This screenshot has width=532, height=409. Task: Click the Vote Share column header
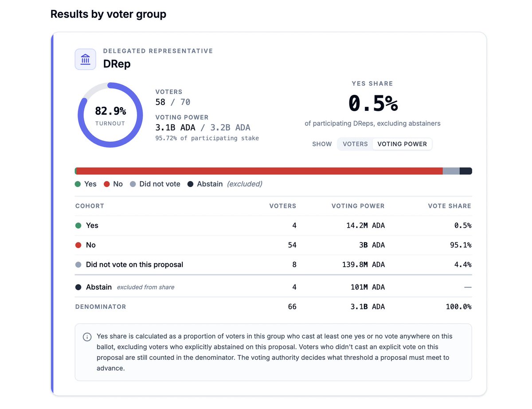coord(450,206)
